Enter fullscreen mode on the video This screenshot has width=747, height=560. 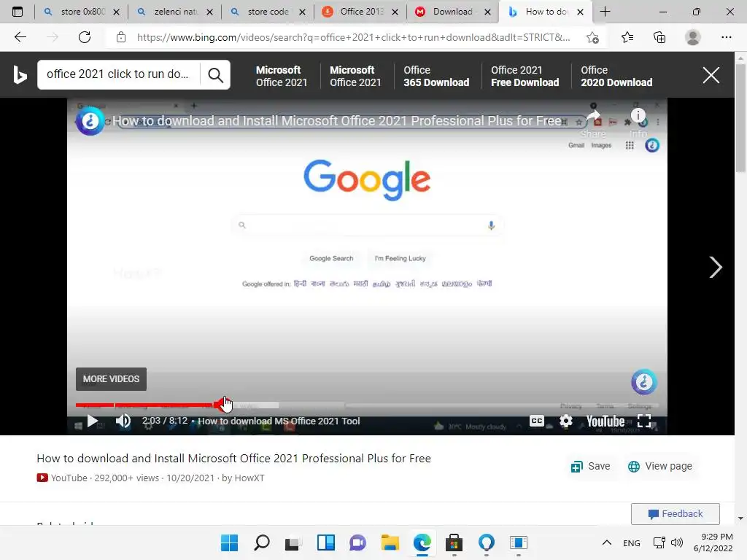[x=643, y=421]
